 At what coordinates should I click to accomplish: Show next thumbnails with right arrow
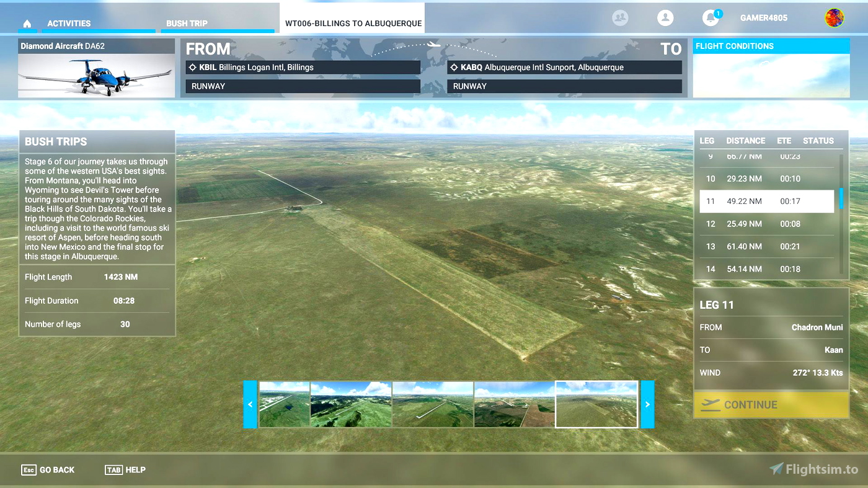coord(647,404)
